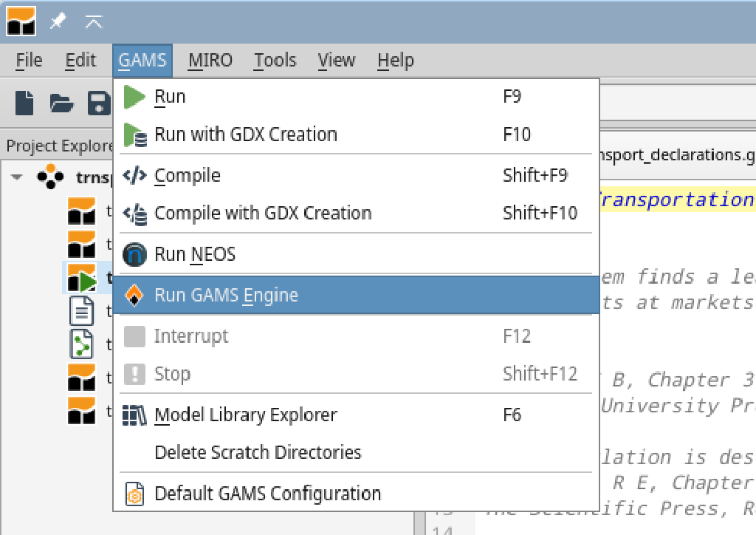
Task: Click the Run NEOS icon
Action: click(134, 254)
